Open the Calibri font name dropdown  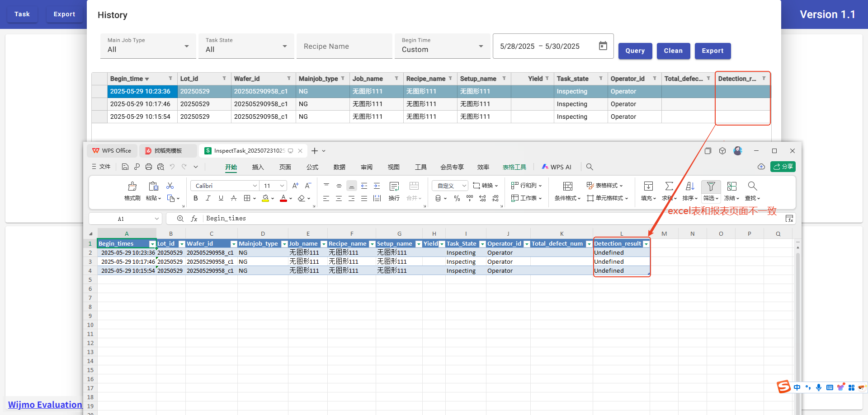pyautogui.click(x=255, y=186)
